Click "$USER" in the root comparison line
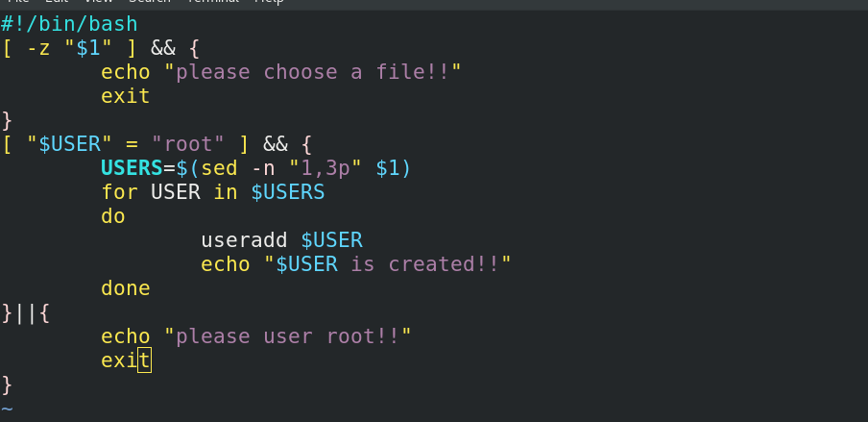This screenshot has height=422, width=868. click(x=70, y=144)
